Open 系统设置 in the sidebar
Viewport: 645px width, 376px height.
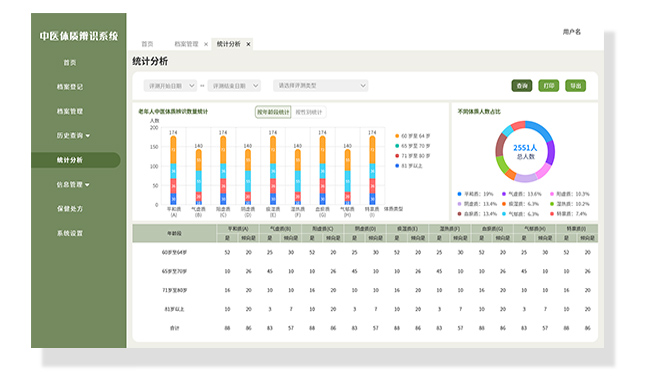coord(70,233)
